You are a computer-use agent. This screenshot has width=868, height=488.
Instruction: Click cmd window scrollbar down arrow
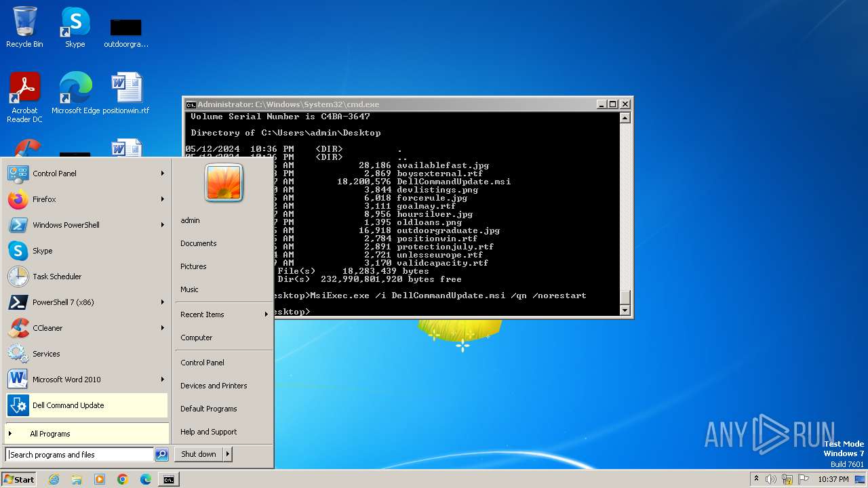[x=625, y=310]
